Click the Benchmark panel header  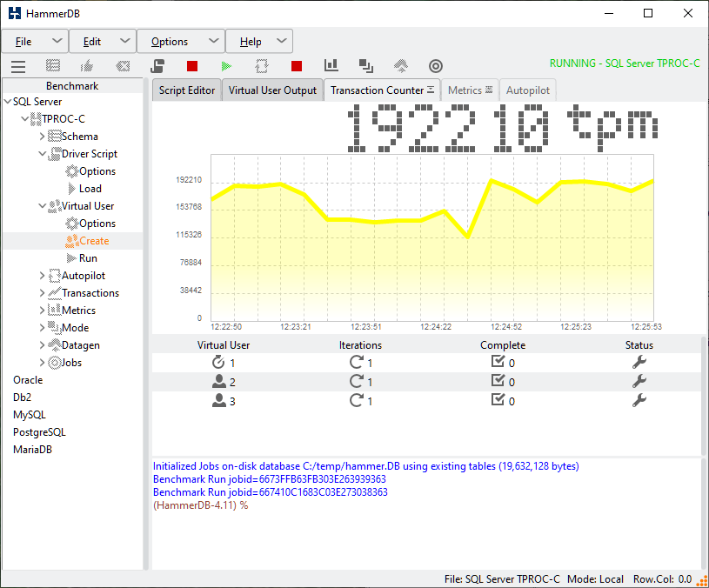pyautogui.click(x=72, y=86)
